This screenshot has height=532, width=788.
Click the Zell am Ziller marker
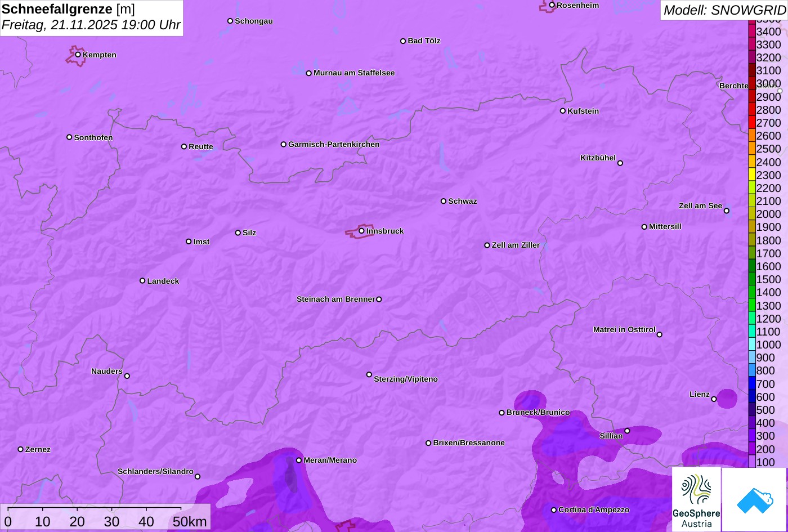pyautogui.click(x=487, y=245)
